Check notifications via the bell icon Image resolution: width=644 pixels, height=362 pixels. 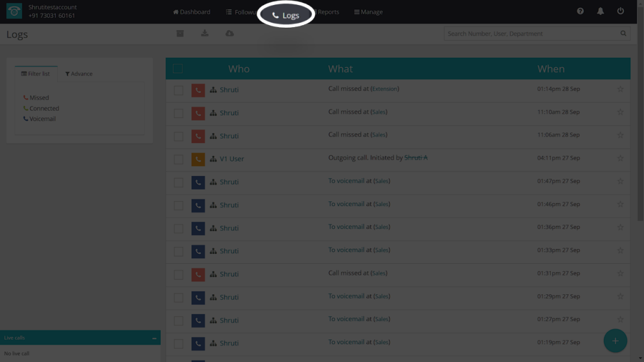(600, 11)
